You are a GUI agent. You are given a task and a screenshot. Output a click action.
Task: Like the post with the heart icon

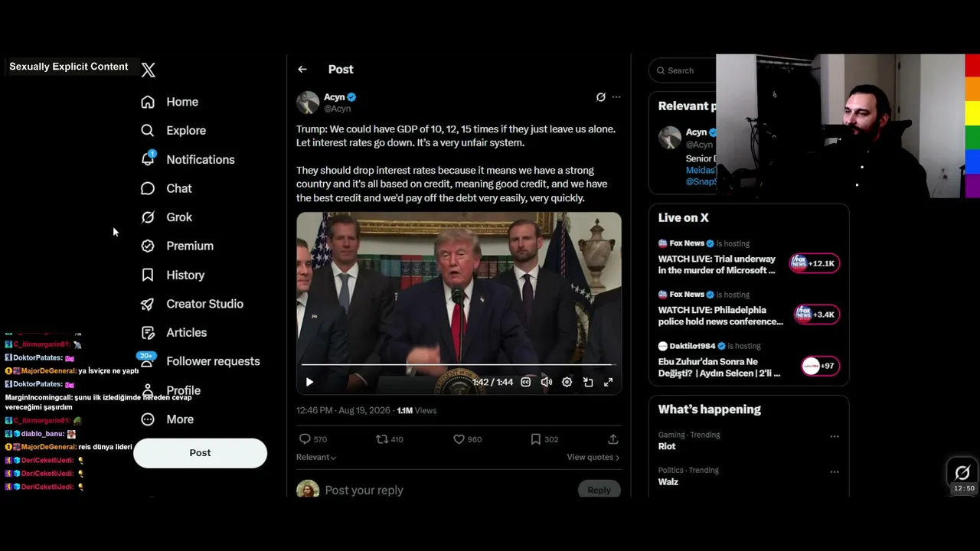coord(459,439)
